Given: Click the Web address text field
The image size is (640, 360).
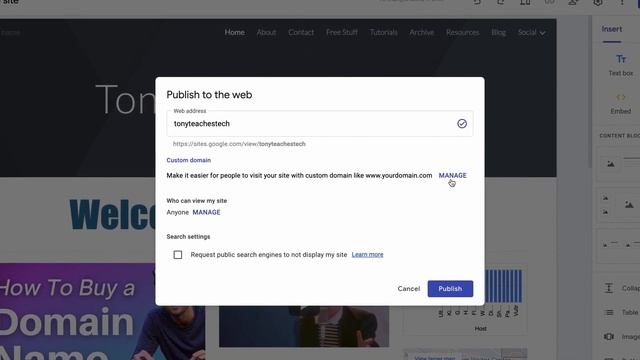Looking at the screenshot, I should click(320, 123).
